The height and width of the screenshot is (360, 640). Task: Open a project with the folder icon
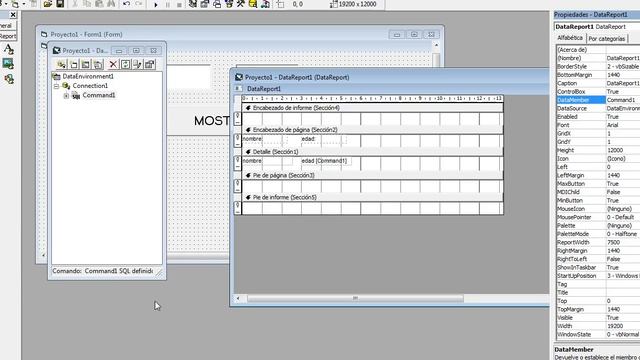pos(48,4)
